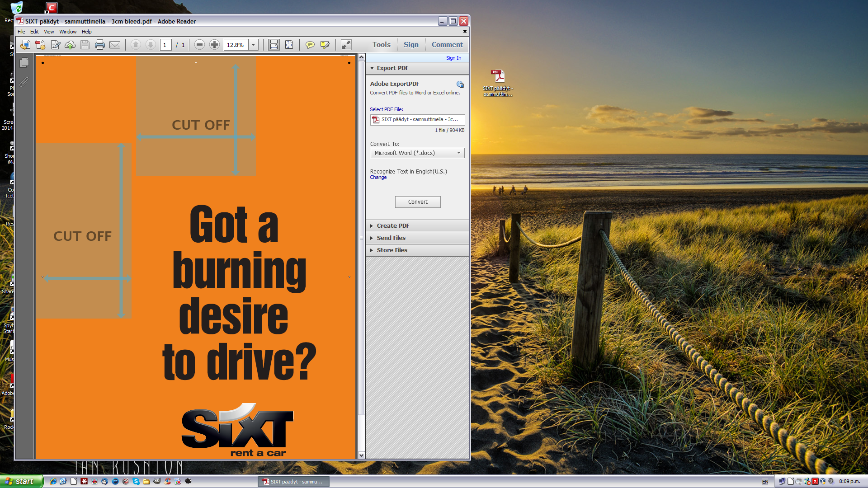Click the EN language bar indicator
This screenshot has height=488, width=868.
[765, 482]
